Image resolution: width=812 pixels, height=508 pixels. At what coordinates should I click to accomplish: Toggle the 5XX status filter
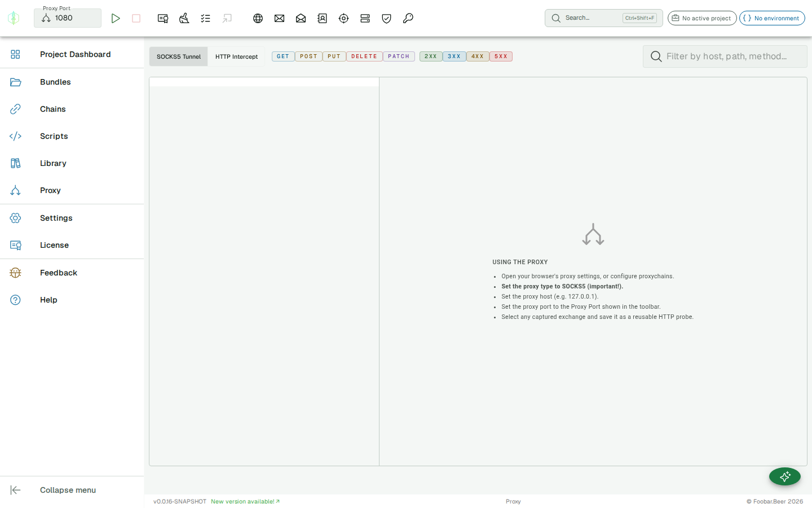[501, 56]
